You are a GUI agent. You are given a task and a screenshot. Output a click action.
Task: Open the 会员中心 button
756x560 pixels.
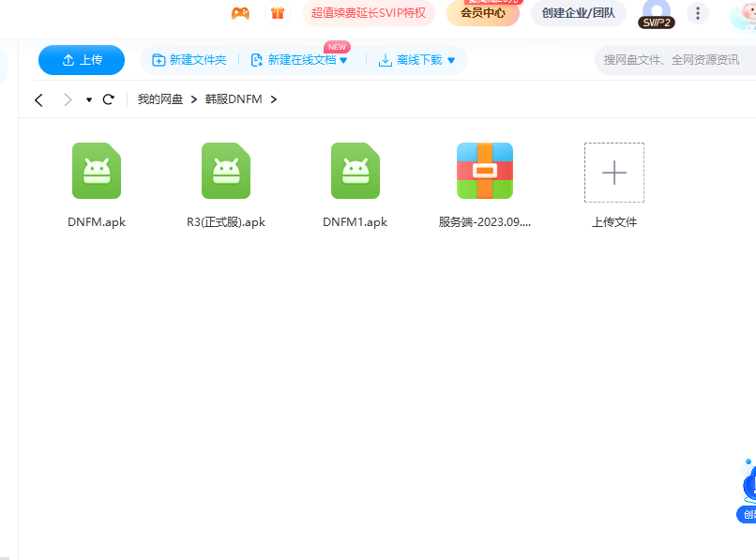tap(483, 13)
